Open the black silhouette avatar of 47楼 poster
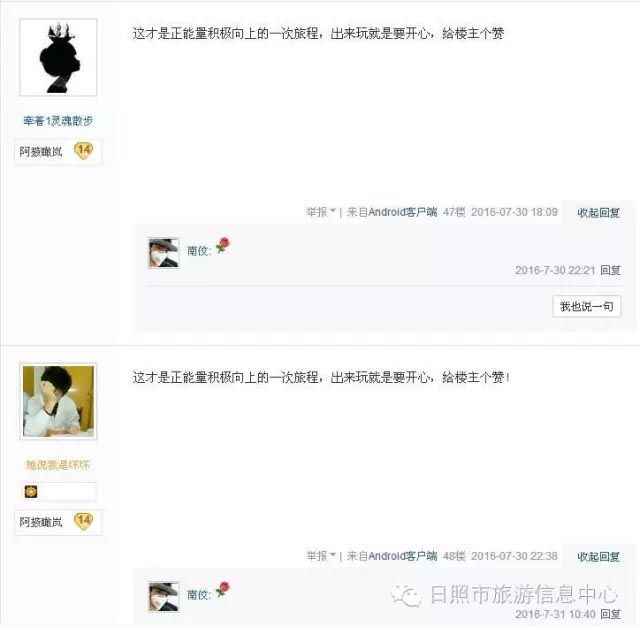The image size is (640, 627). (58, 57)
